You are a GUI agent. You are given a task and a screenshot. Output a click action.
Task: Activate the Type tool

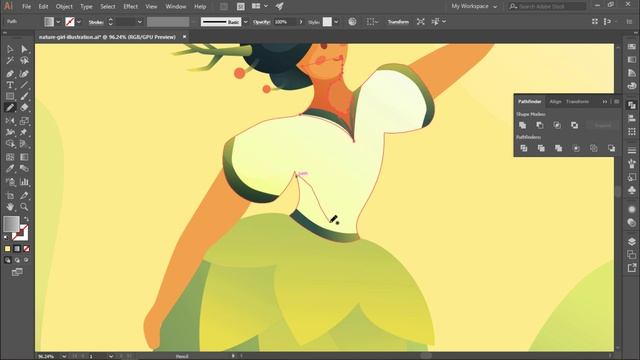click(x=10, y=85)
